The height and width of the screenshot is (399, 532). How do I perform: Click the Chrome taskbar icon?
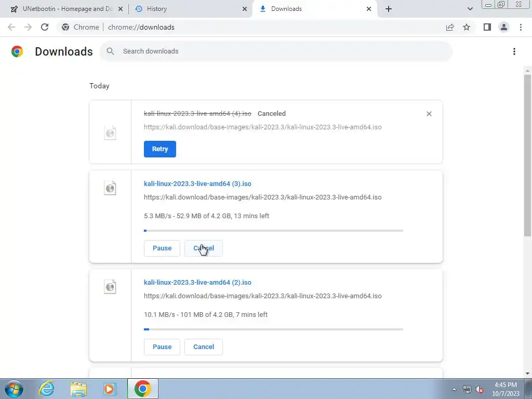click(x=143, y=389)
